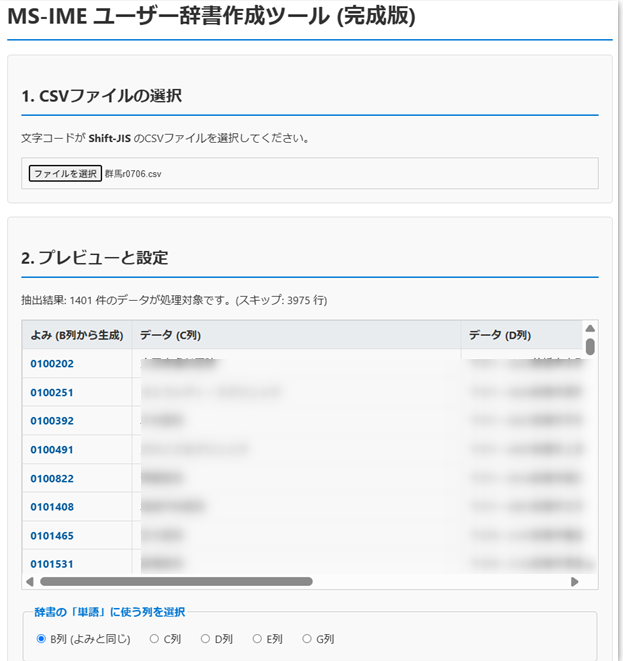The height and width of the screenshot is (661, 623).
Task: Click the Shift-JIS instruction text
Action: tap(165, 138)
